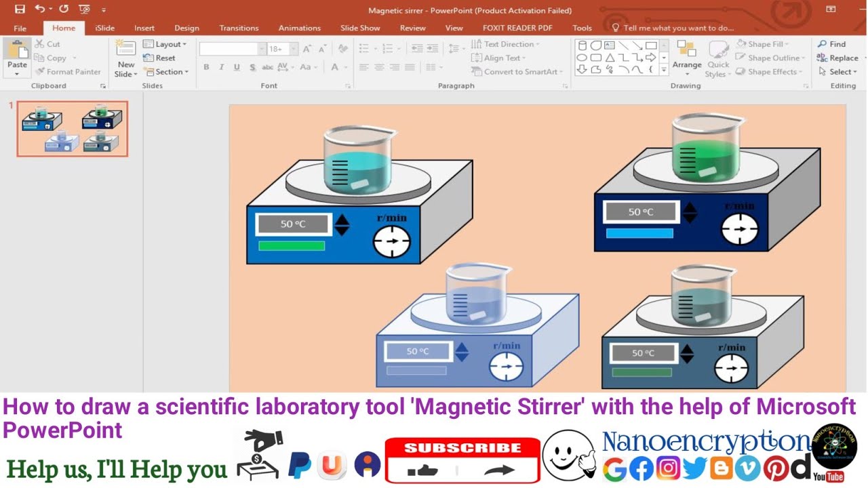Click the Numbering list icon
868x488 pixels.
pos(389,49)
